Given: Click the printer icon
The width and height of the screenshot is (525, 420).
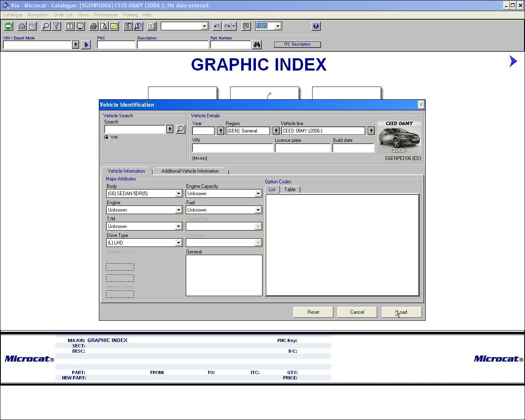Looking at the screenshot, I should pos(94,26).
